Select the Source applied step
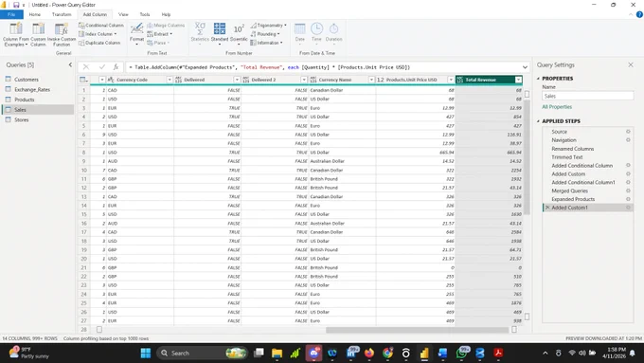The height and width of the screenshot is (363, 644). [x=559, y=132]
